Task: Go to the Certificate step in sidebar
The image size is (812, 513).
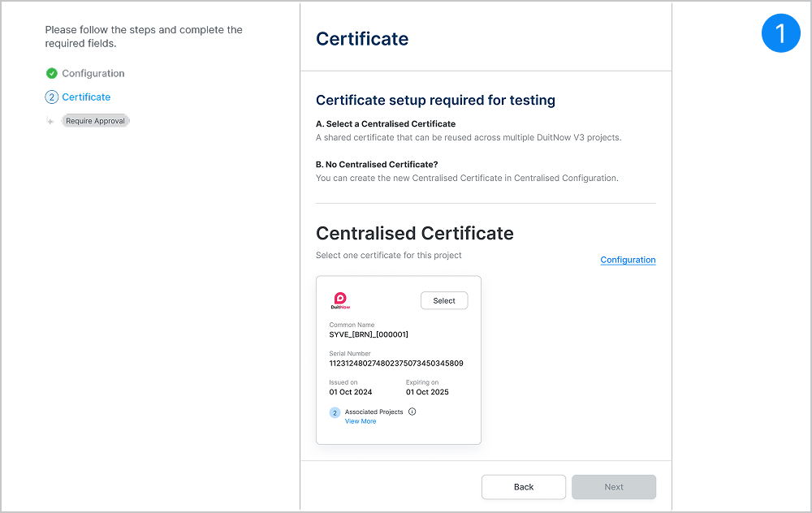Action: 86,97
